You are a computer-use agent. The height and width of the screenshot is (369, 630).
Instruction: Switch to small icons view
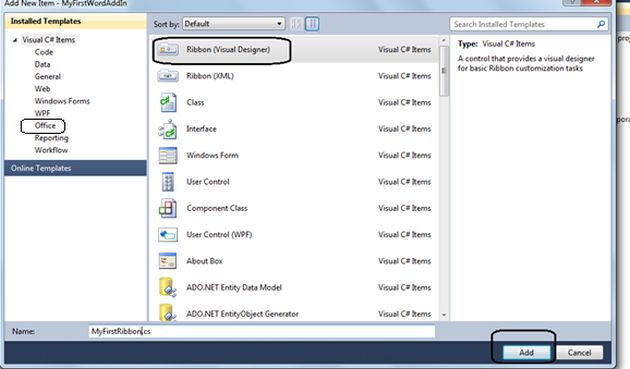pos(296,24)
